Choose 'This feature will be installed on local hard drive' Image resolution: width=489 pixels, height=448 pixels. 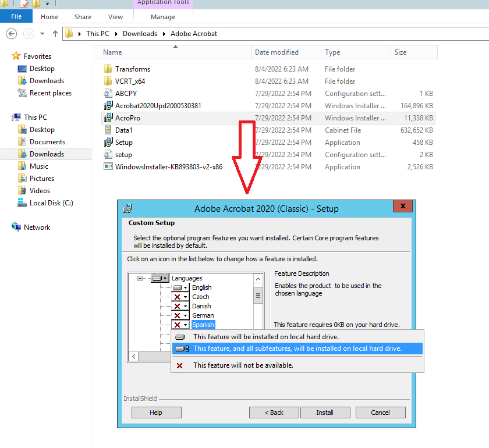(x=297, y=337)
